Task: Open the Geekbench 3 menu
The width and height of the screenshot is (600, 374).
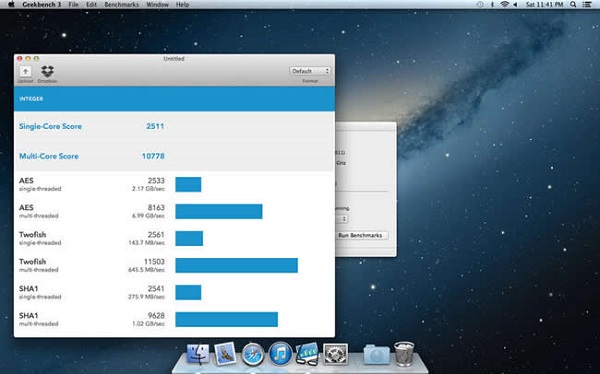Action: click(x=41, y=5)
